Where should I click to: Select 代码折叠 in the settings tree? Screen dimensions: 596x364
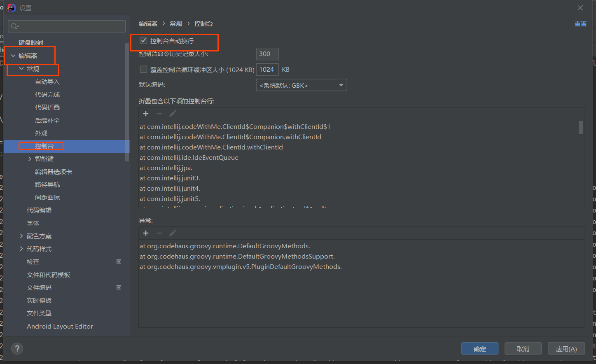[x=47, y=107]
